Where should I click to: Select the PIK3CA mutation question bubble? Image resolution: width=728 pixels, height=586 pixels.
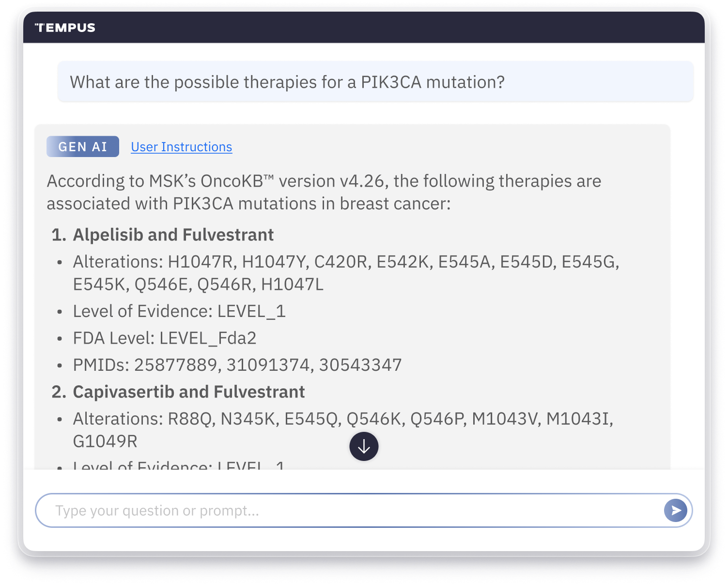(375, 82)
